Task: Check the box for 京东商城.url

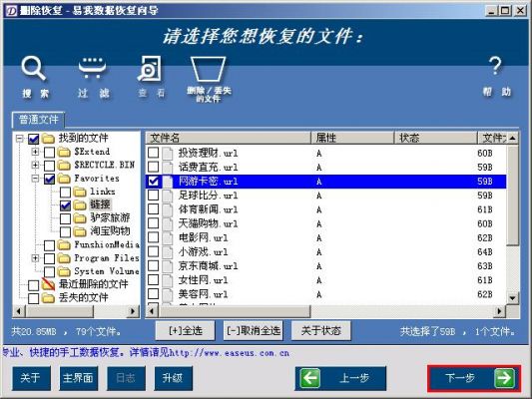Action: [x=154, y=265]
